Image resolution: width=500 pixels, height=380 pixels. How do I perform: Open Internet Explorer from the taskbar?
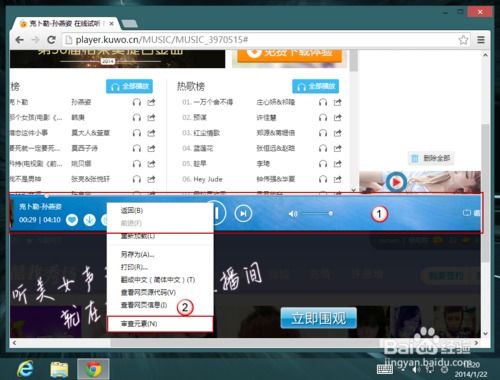[x=25, y=369]
